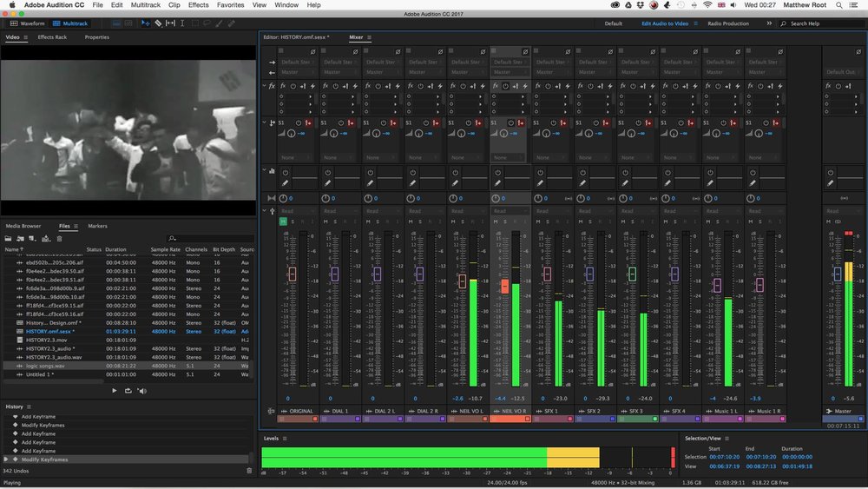Toggle effects power on NEIL VO R track
This screenshot has width=868, height=489.
tap(505, 86)
